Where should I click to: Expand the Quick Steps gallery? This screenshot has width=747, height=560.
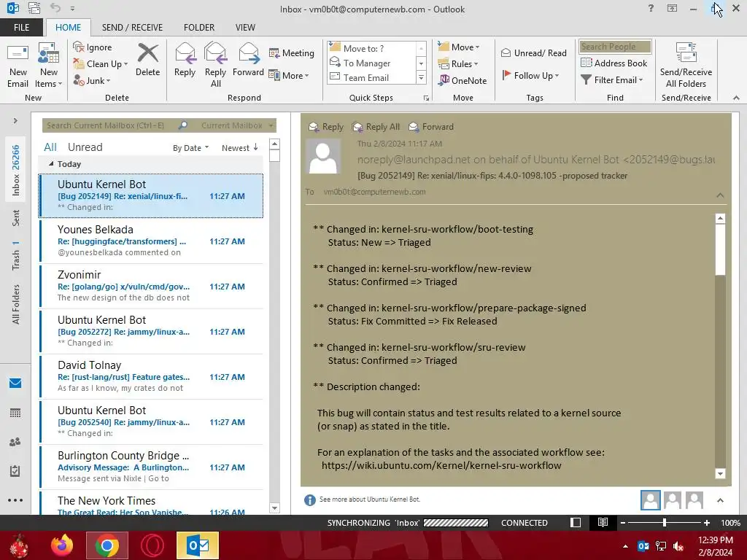[x=421, y=77]
